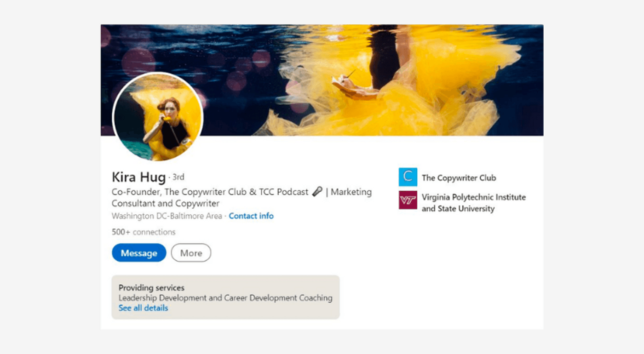Viewport: 644px width, 354px height.
Task: Click the microphone emoji in the headline
Action: [x=317, y=192]
